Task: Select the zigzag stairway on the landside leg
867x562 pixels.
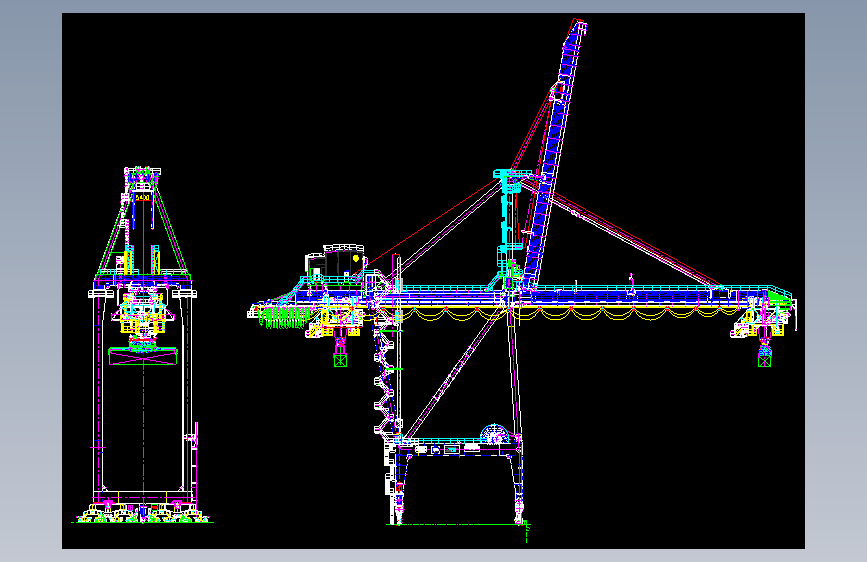Action: coord(384,382)
